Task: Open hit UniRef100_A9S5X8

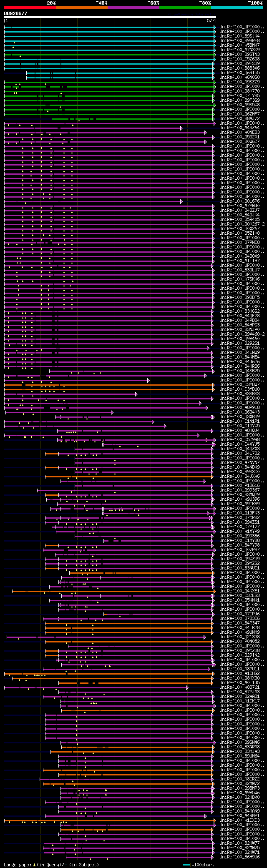Action: point(239,105)
